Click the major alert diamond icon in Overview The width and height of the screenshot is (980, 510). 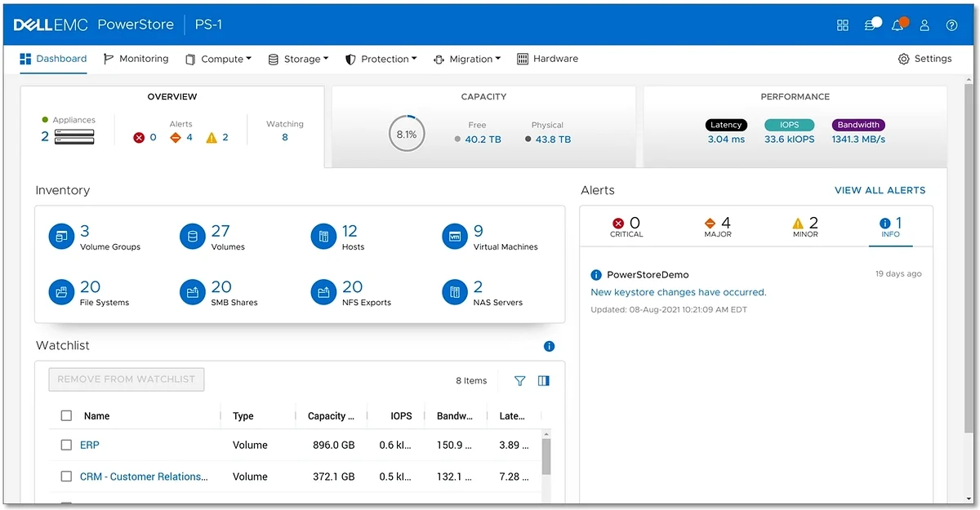175,137
